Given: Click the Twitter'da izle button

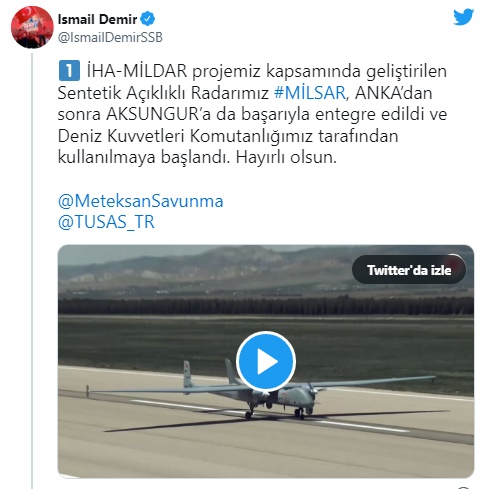Looking at the screenshot, I should pyautogui.click(x=409, y=270).
